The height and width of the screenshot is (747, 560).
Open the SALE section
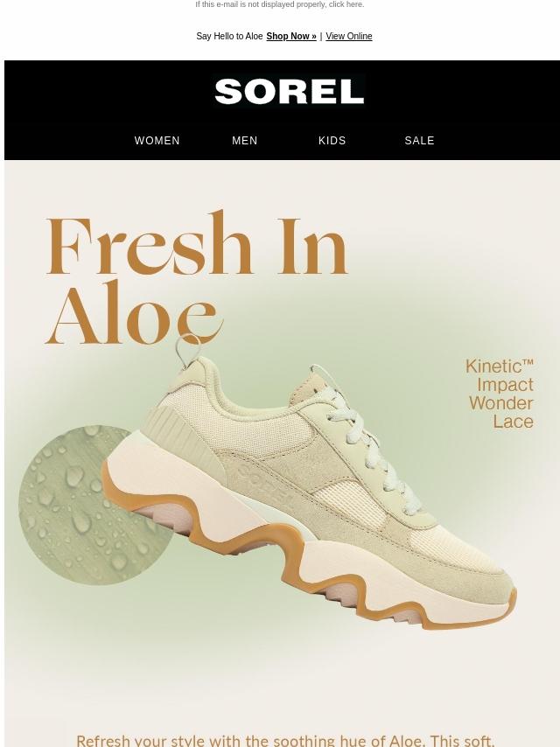pyautogui.click(x=419, y=141)
